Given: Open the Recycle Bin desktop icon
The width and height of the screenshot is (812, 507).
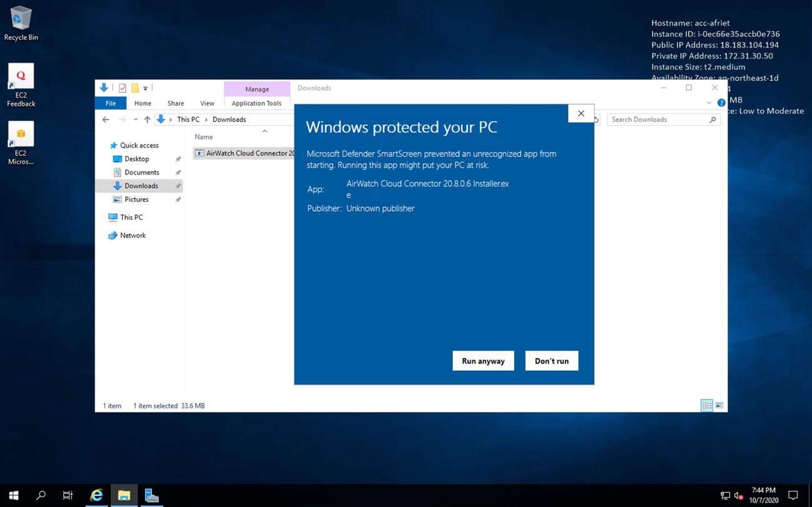Looking at the screenshot, I should (x=21, y=24).
